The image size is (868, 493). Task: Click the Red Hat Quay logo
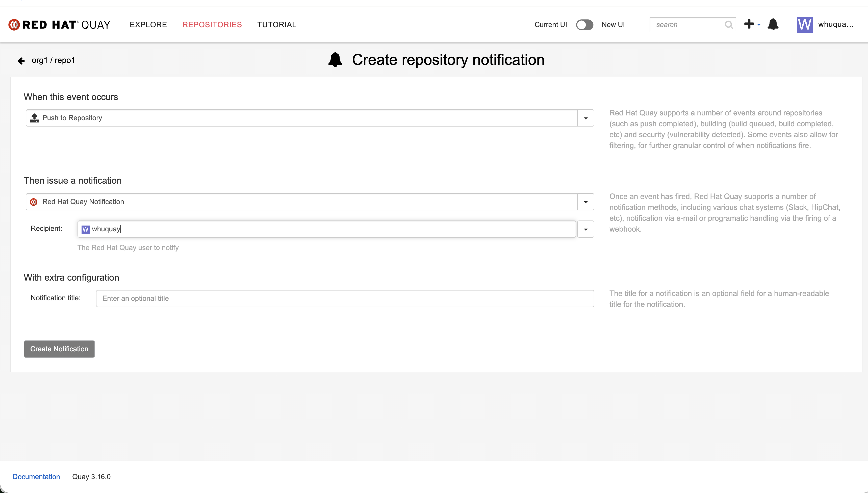(59, 25)
